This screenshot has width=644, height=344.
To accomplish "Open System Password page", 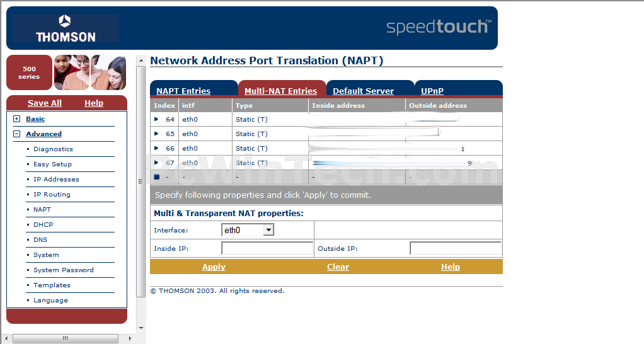I will (x=63, y=270).
